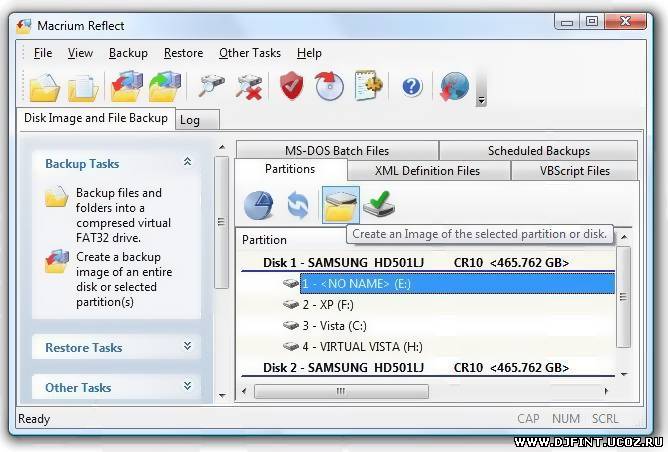The image size is (668, 452).
Task: Open the Help menu
Action: (x=309, y=53)
